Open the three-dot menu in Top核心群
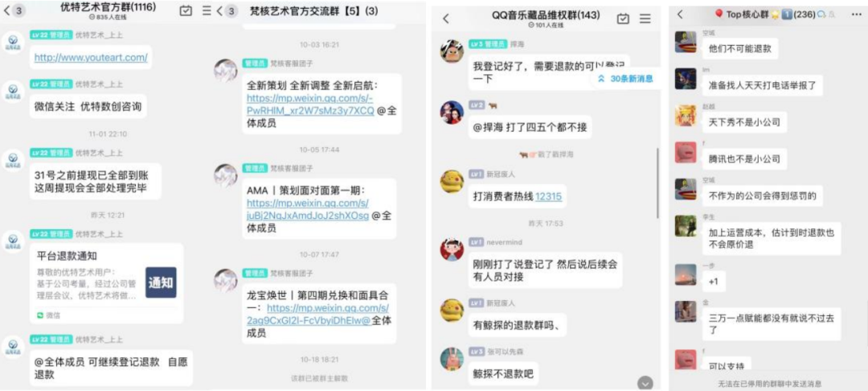868x391 pixels. pyautogui.click(x=857, y=14)
